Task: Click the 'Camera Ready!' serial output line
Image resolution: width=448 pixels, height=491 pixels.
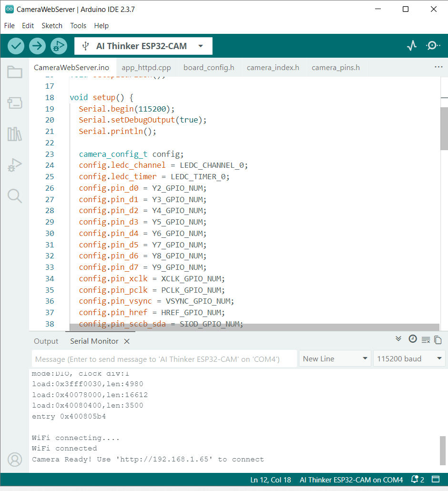Action: click(148, 460)
